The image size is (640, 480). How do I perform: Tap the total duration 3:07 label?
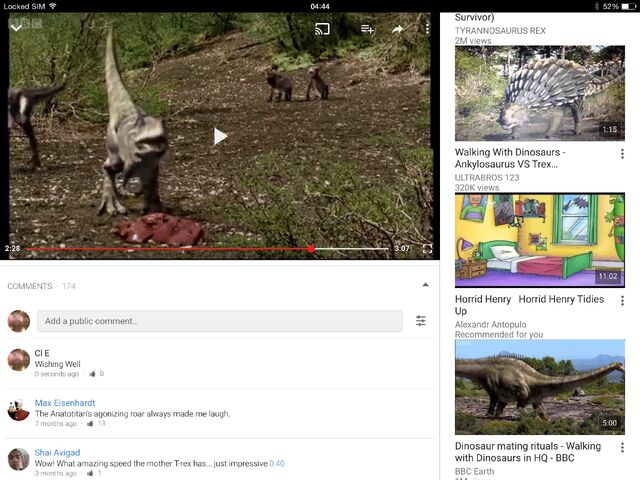(402, 248)
